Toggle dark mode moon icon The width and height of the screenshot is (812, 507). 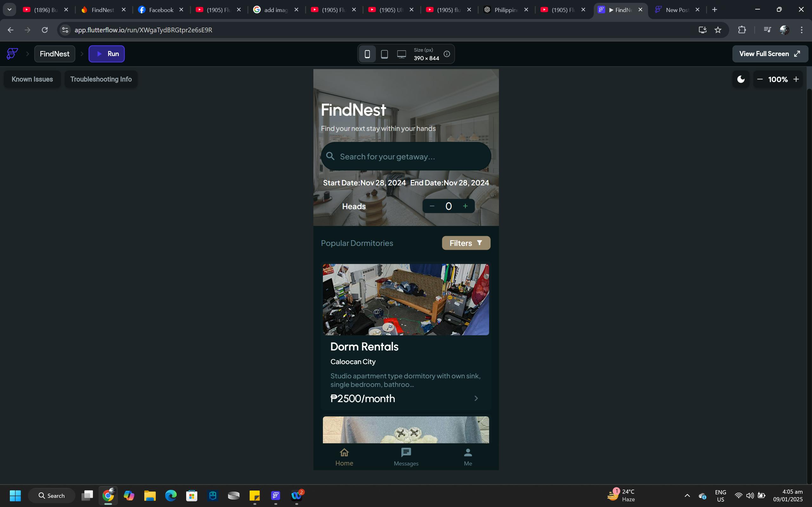pyautogui.click(x=741, y=79)
